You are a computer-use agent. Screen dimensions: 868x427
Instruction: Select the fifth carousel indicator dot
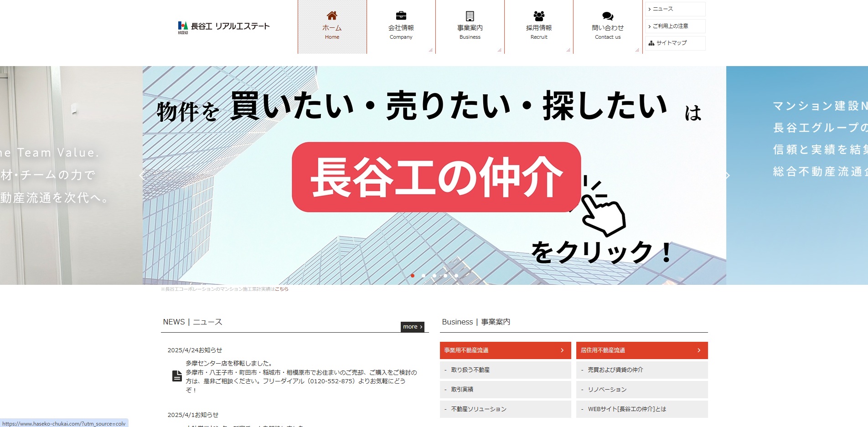point(456,276)
